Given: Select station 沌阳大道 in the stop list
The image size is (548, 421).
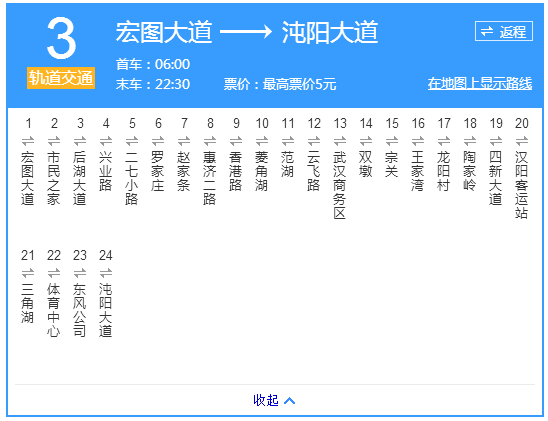Looking at the screenshot, I should pos(106,310).
